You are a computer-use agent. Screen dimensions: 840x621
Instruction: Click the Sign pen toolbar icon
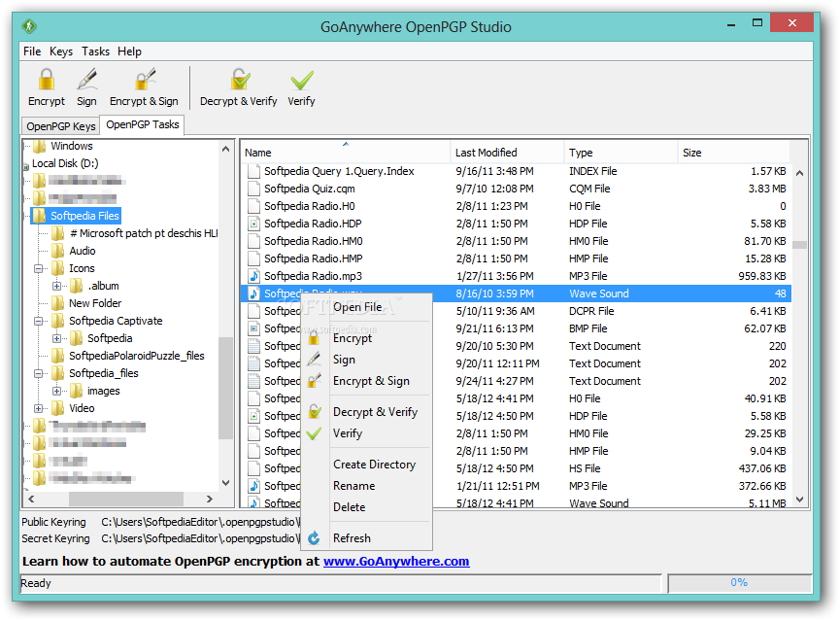(x=86, y=80)
